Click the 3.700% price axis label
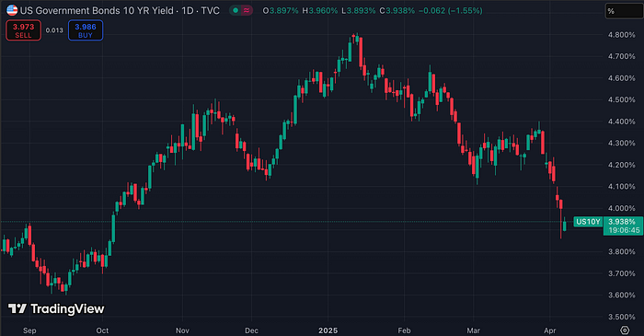 [x=621, y=273]
